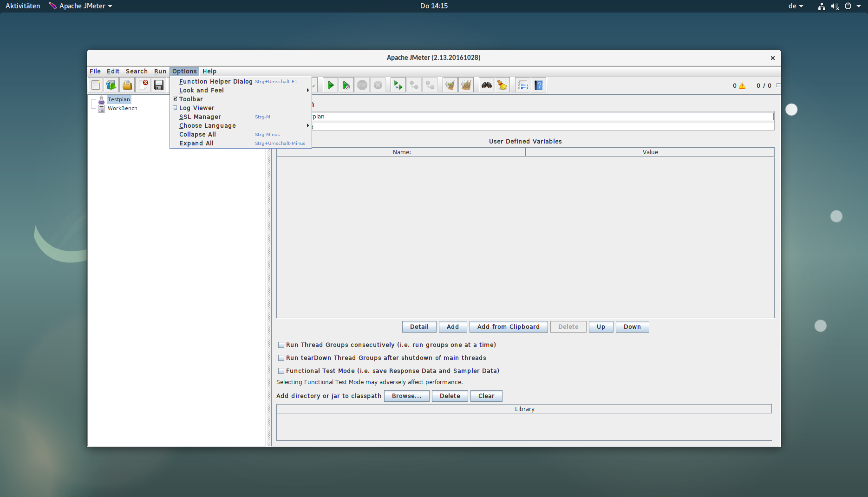Click Remote Shutdown All icon
This screenshot has height=497, width=868.
point(430,85)
